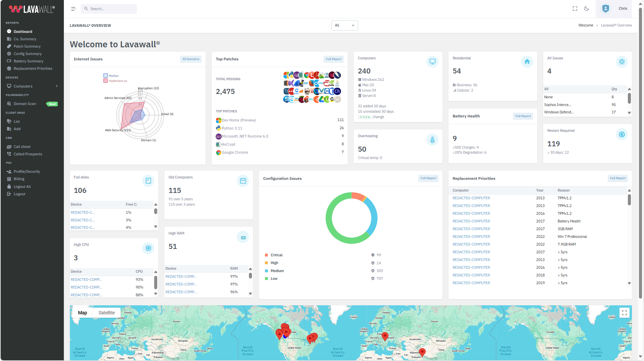Click the Overheating thermometer icon
Screen dimensions: 644x361
pos(432,139)
